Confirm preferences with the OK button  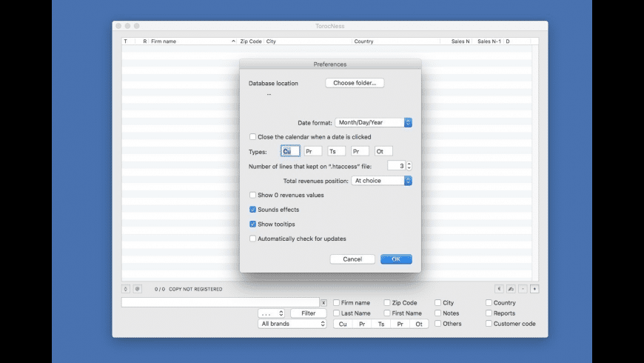[396, 259]
